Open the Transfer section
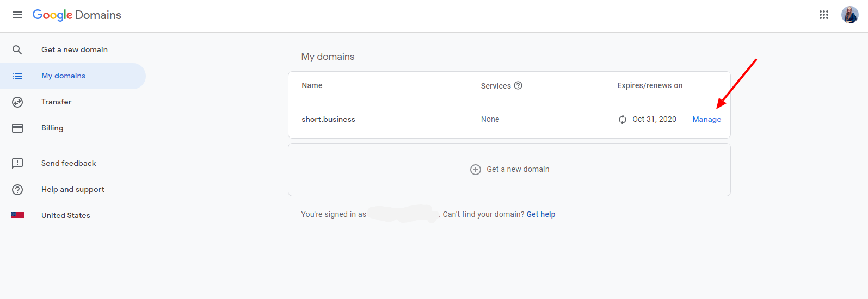The width and height of the screenshot is (868, 299). click(x=73, y=102)
